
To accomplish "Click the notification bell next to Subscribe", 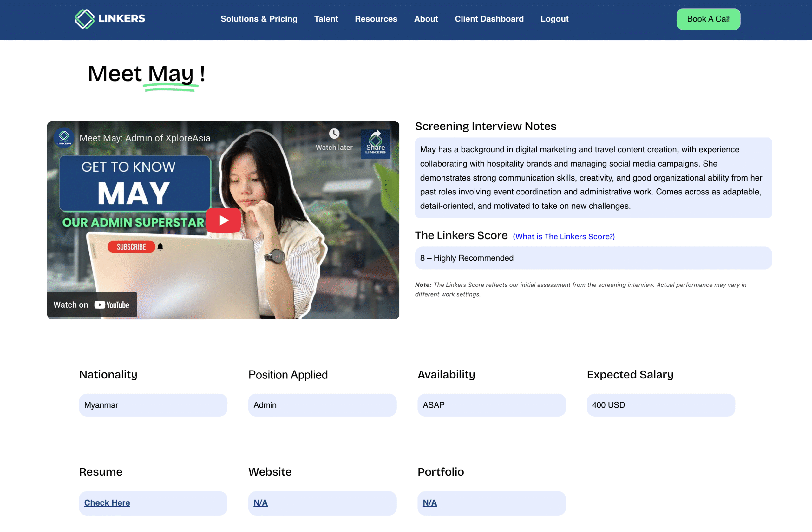I will click(159, 247).
